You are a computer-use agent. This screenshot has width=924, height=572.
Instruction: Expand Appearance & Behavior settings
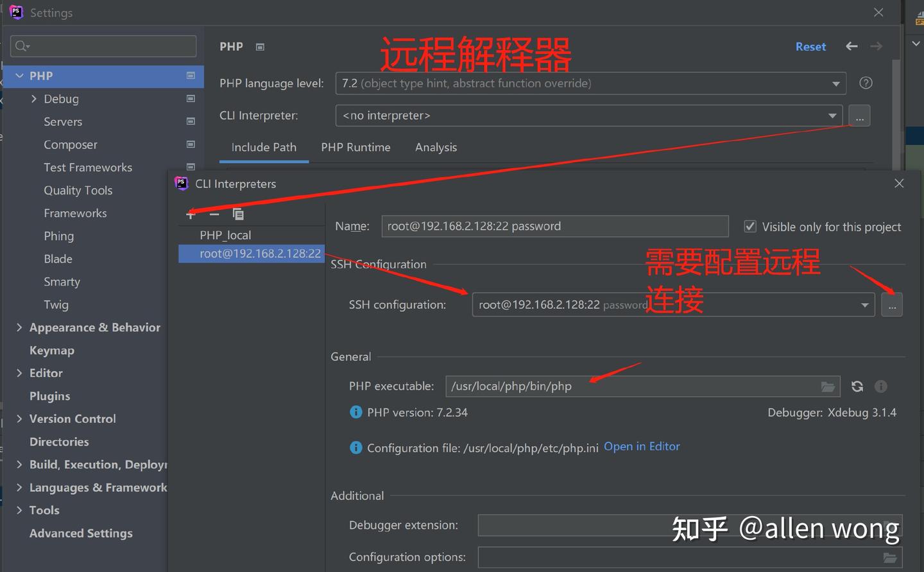tap(19, 327)
